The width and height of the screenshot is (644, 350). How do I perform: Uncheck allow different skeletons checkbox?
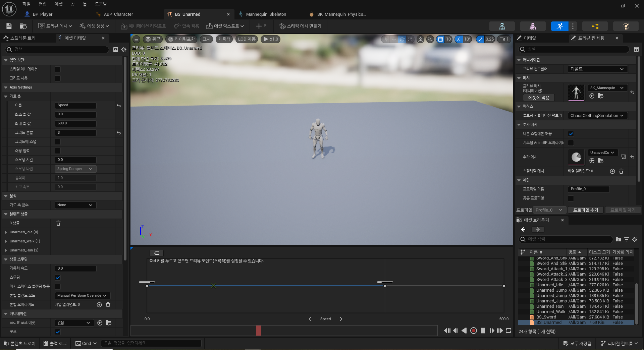click(571, 134)
